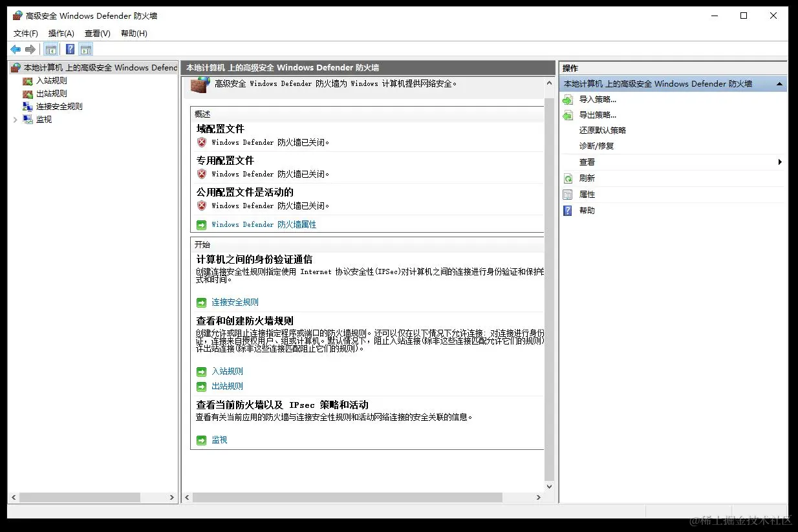Open the Windows Defender 防火墙属性 link

tap(264, 225)
